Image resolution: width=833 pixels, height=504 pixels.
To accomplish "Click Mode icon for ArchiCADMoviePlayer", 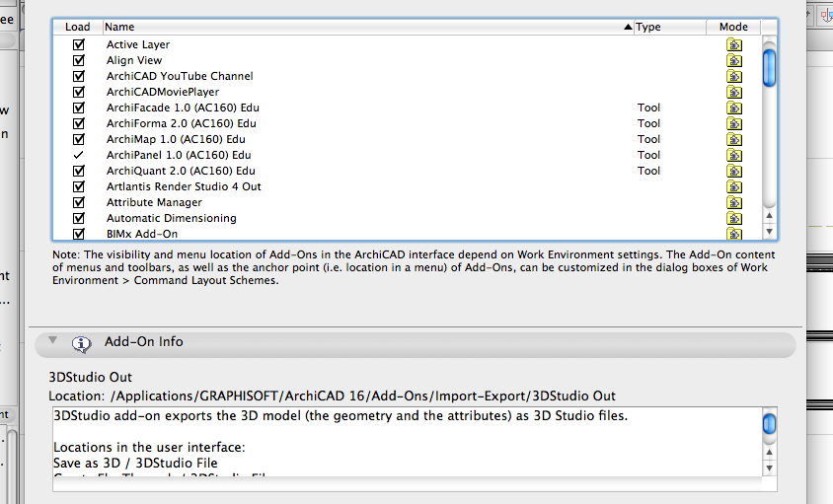I will point(734,93).
